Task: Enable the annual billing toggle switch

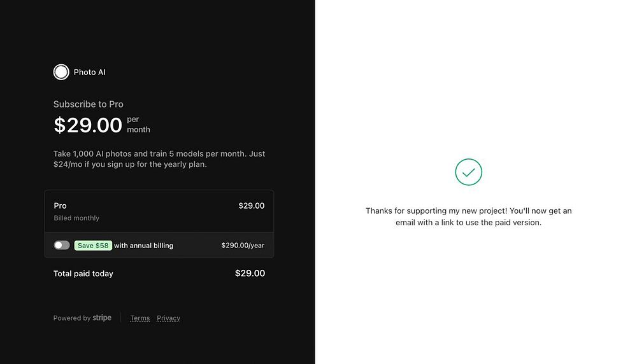Action: tap(62, 245)
